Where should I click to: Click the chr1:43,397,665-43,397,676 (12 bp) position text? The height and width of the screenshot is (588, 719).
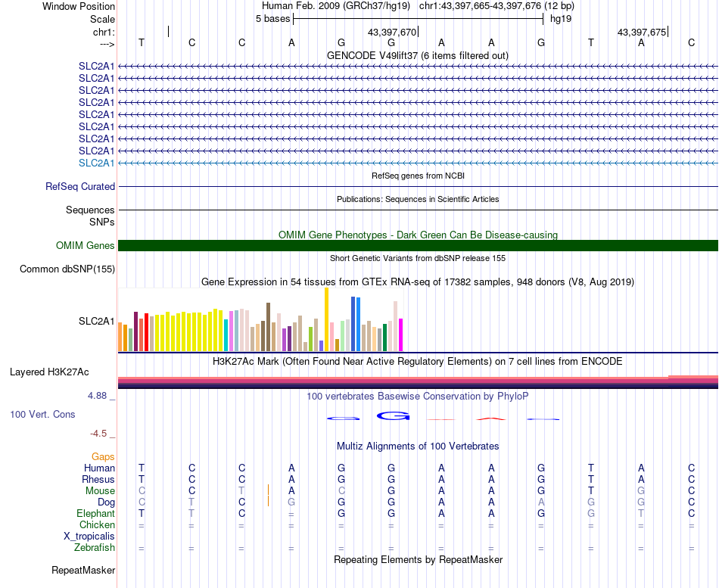pos(496,6)
